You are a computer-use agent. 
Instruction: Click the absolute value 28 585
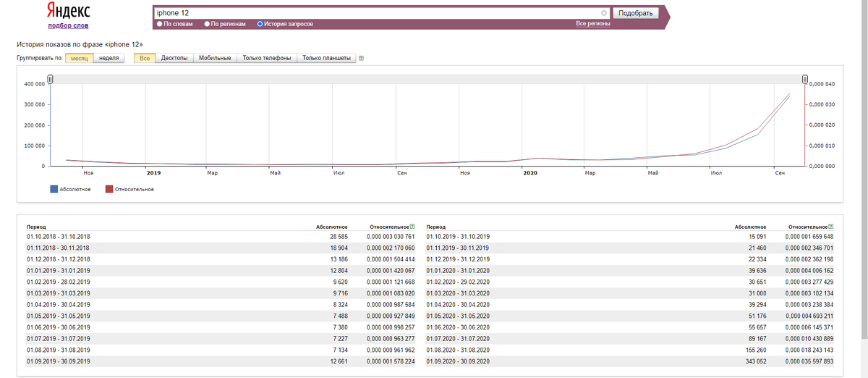338,236
